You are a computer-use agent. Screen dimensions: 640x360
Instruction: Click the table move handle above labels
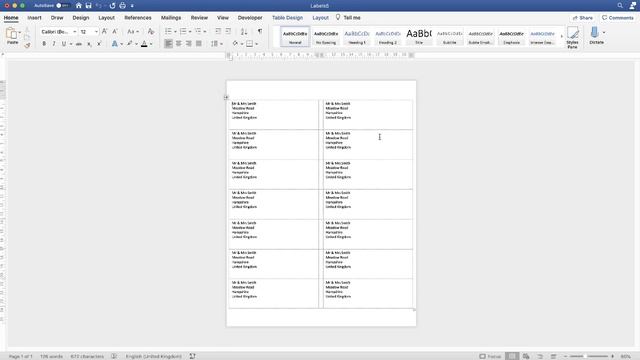[226, 97]
